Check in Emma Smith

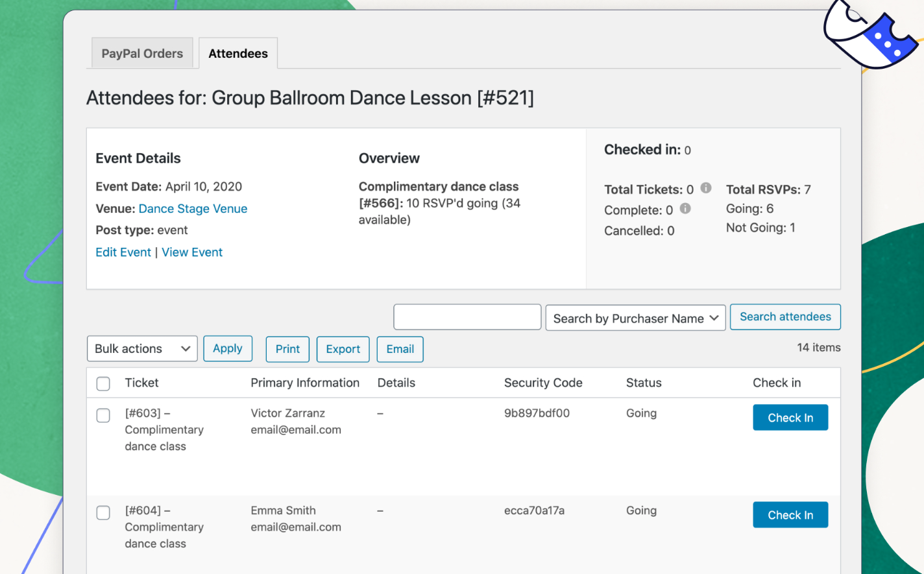pyautogui.click(x=790, y=515)
